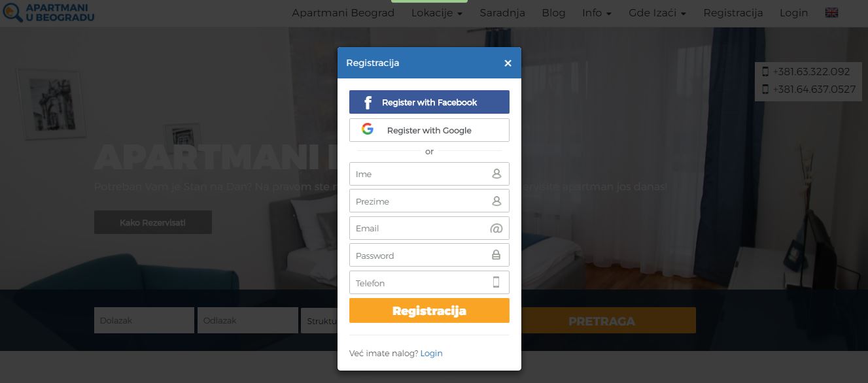Follow the Login link below the form
Viewport: 868px width, 383px height.
coord(431,353)
